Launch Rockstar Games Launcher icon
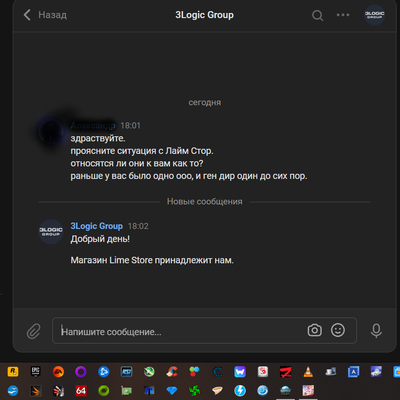The image size is (400, 400). pos(13,371)
